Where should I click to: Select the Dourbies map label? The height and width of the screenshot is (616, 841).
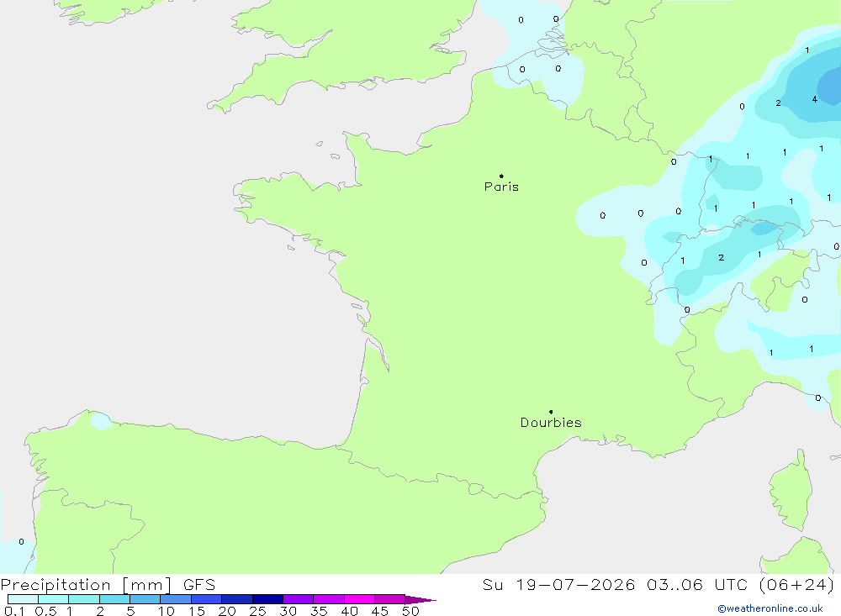click(x=551, y=423)
